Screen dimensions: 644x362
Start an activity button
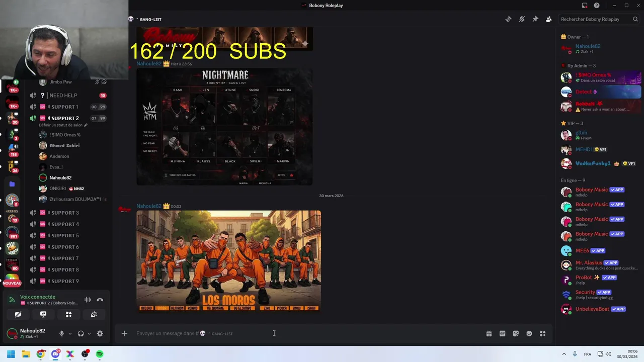[x=69, y=314]
